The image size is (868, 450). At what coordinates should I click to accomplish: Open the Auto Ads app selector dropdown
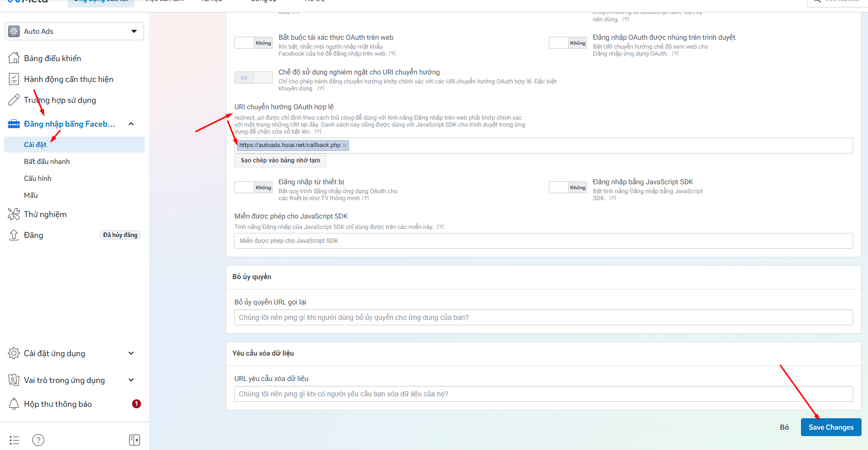click(x=74, y=31)
